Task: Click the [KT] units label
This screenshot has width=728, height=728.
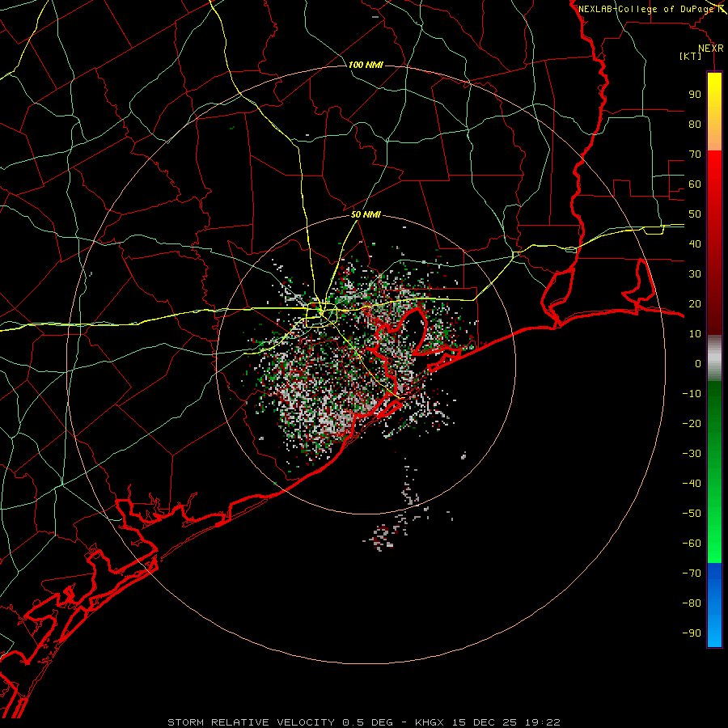Action: click(691, 56)
